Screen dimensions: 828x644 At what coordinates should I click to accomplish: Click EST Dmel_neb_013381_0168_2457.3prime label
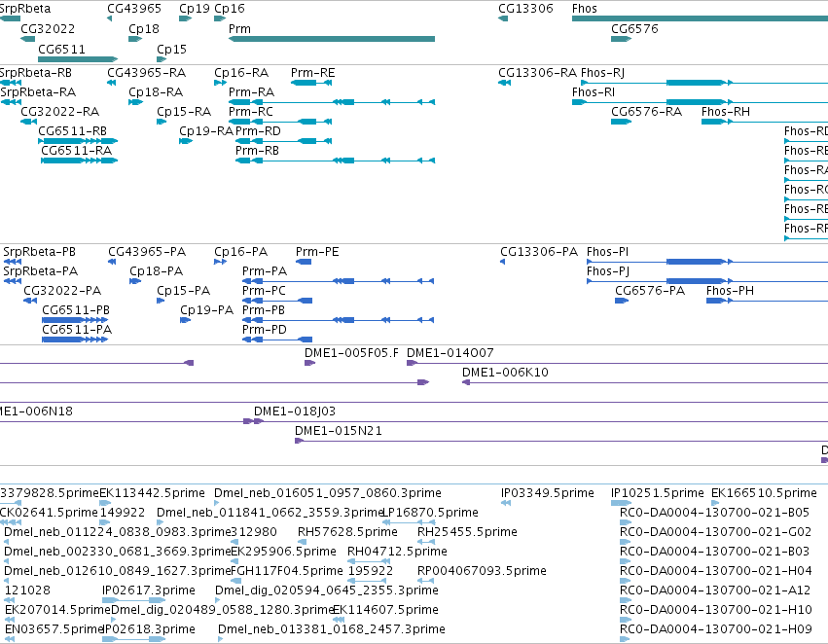[x=331, y=630]
